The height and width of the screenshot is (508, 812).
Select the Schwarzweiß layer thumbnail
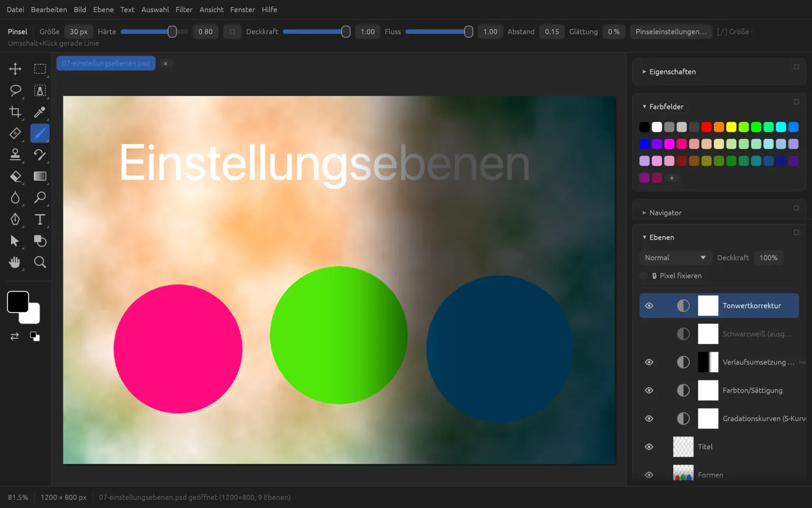click(708, 334)
